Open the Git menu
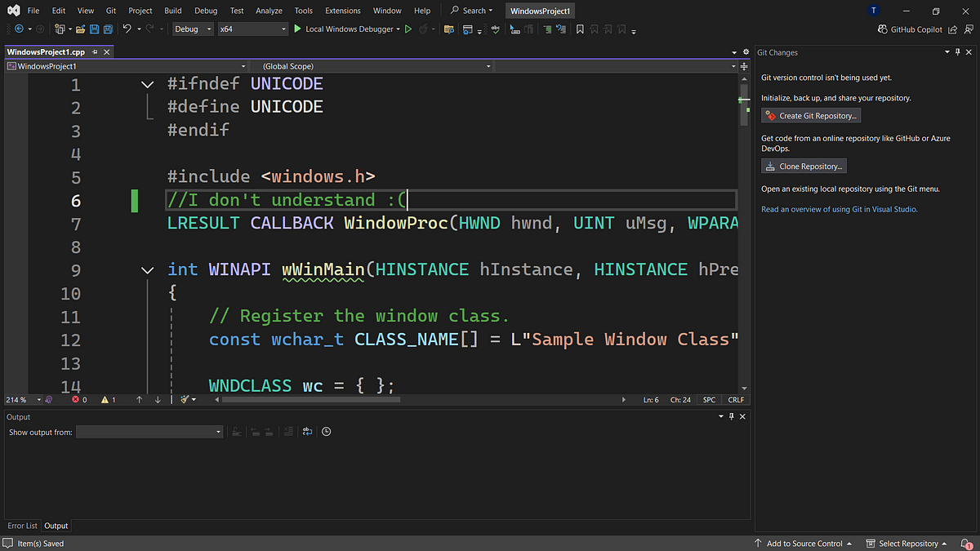 111,11
